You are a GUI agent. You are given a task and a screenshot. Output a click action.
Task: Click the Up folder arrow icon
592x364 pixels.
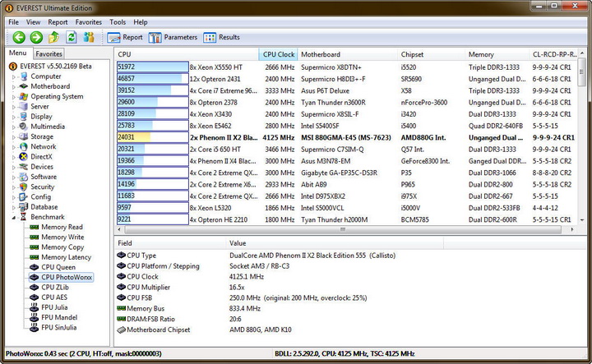coord(53,37)
